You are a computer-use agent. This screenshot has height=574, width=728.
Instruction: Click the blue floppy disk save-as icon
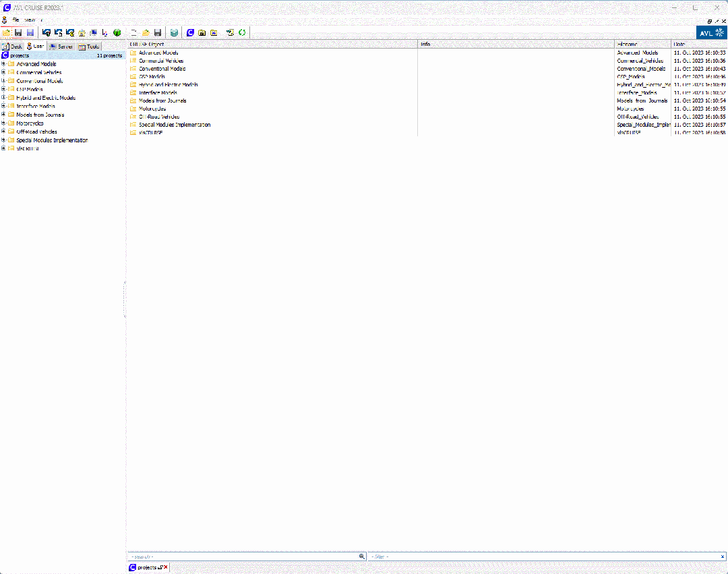pos(30,32)
